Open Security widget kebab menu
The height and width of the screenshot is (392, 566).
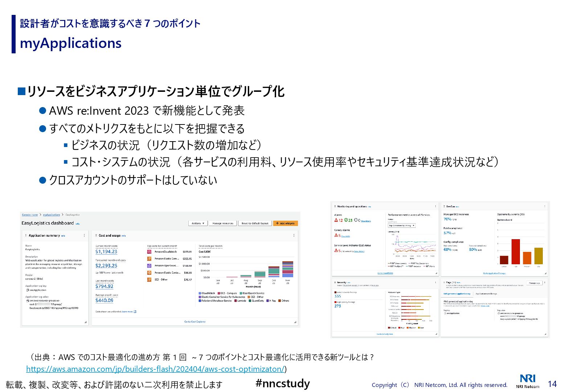tap(436, 282)
